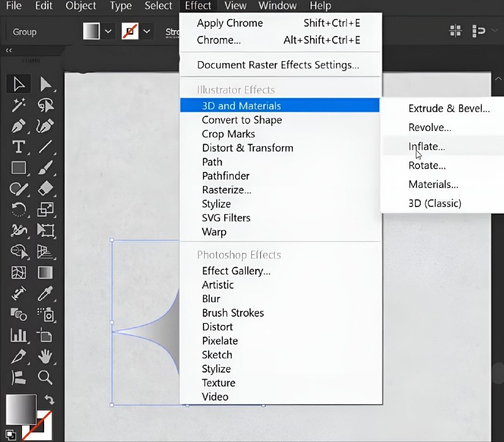The height and width of the screenshot is (442, 504).
Task: Select the Type tool
Action: point(19,147)
